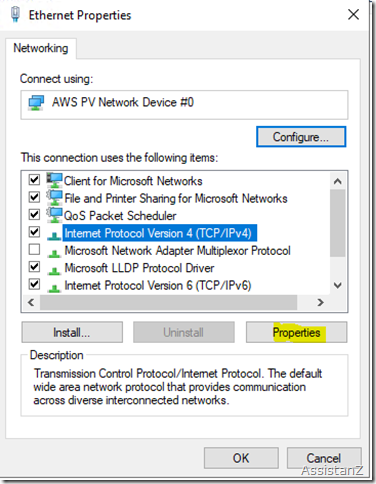Click the horizontal scrollbar track of the list
376x484 pixels.
[168, 302]
